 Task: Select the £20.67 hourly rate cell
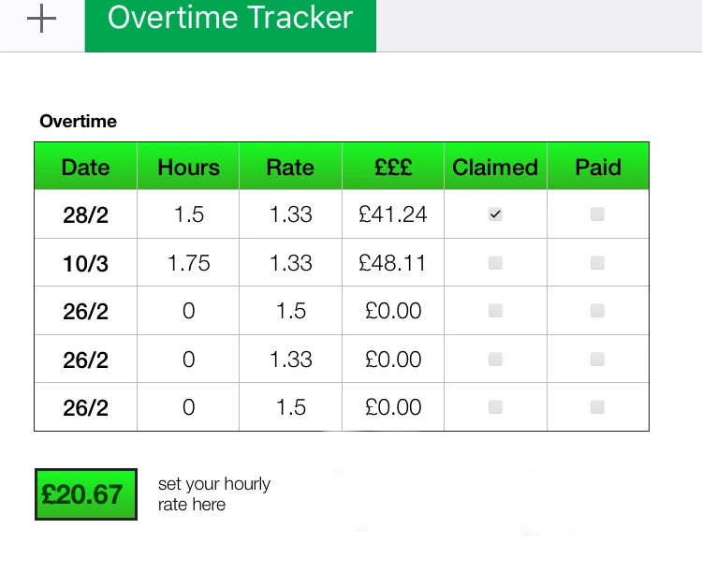[x=86, y=494]
